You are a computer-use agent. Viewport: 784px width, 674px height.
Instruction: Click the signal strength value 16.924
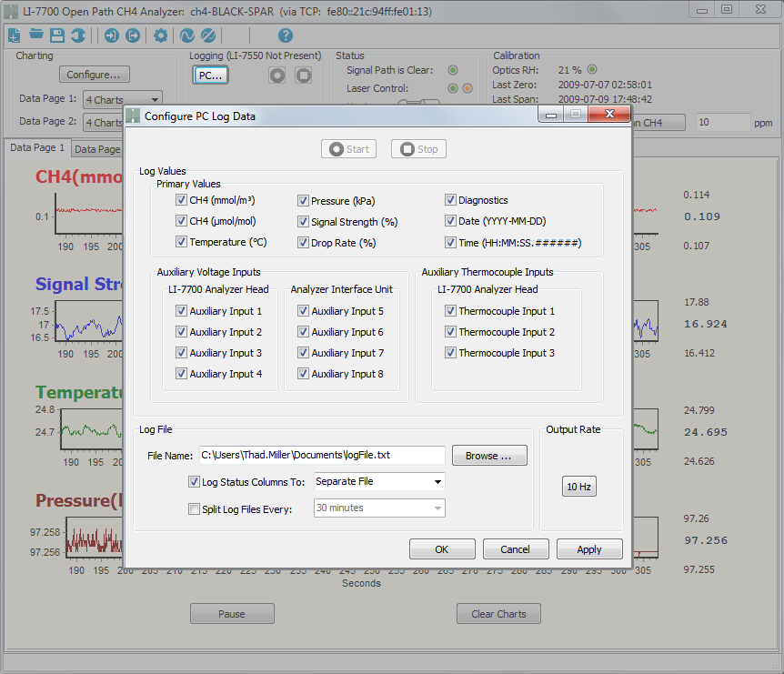[x=706, y=324]
